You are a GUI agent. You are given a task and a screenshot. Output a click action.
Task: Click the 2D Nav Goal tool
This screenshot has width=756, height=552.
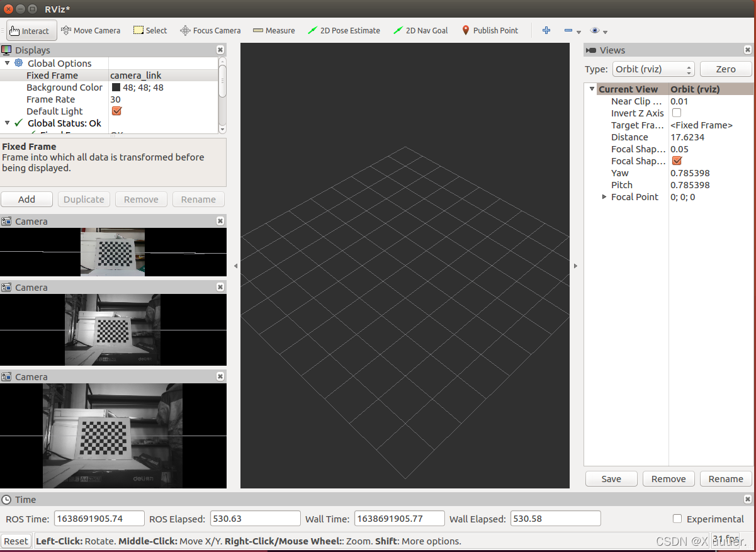[x=420, y=30]
